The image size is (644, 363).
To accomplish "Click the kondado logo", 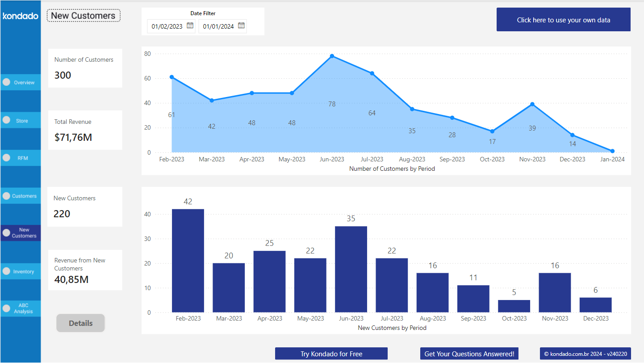I will [x=20, y=15].
